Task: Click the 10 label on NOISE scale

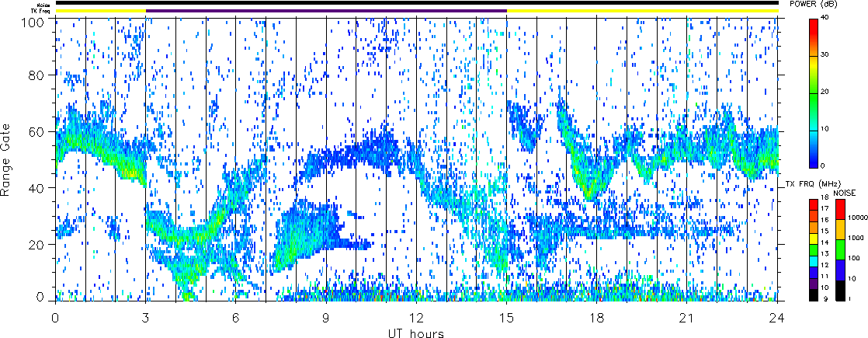Action: pos(850,279)
